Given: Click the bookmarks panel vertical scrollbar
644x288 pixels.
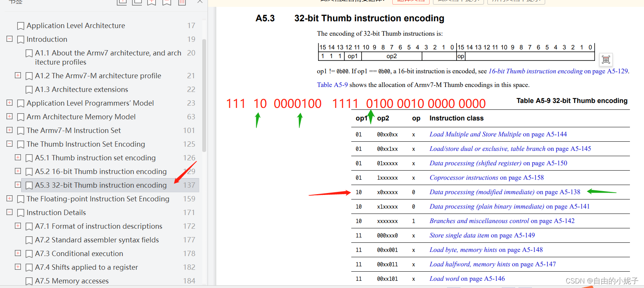Looking at the screenshot, I should pos(204,95).
